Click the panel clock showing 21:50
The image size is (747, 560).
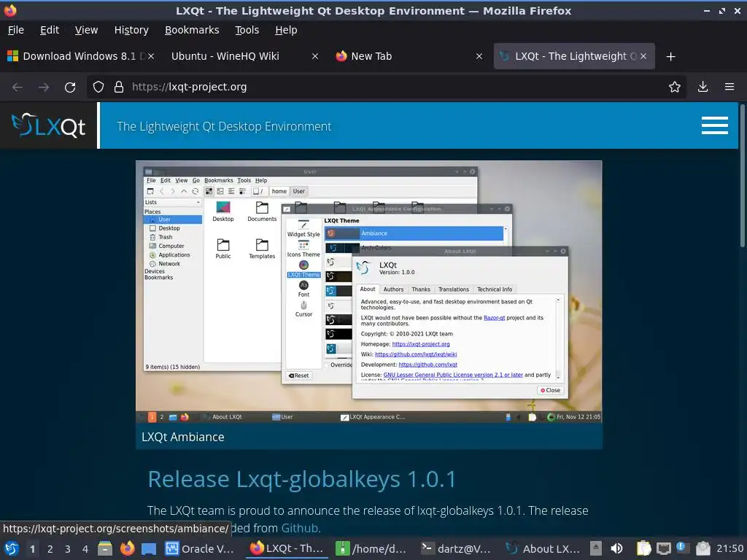(x=729, y=549)
